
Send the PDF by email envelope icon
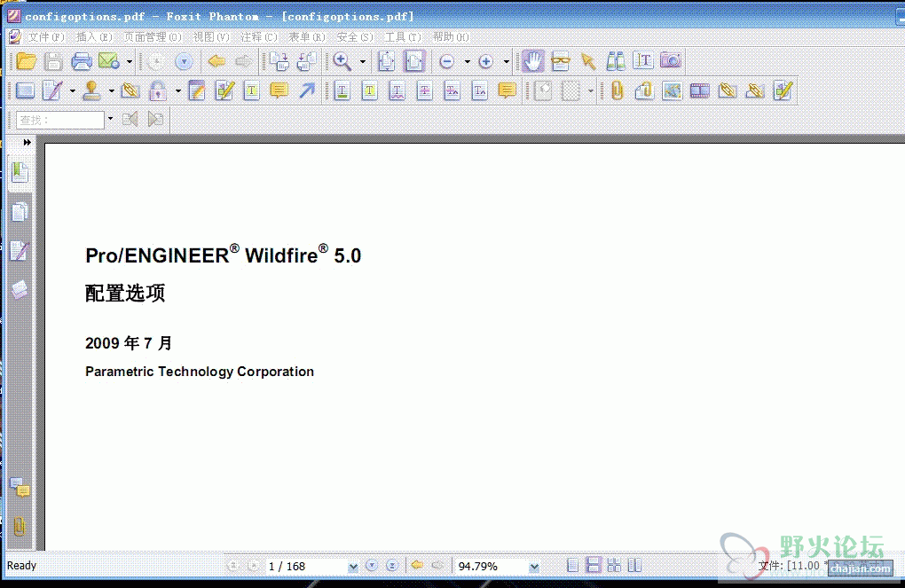click(x=109, y=61)
